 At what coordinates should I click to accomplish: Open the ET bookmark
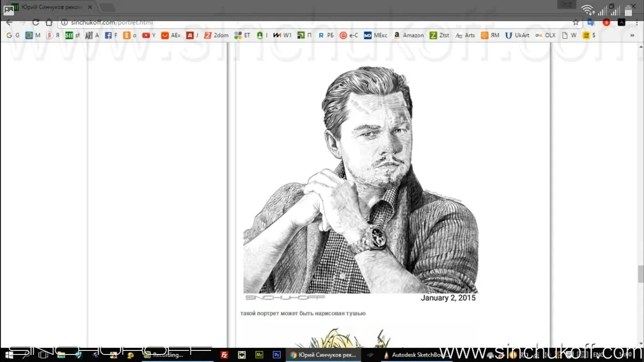[x=243, y=35]
